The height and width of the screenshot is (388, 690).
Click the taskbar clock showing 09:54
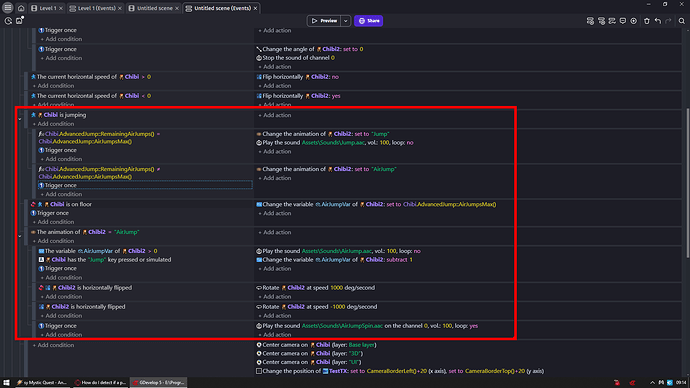coord(681,383)
